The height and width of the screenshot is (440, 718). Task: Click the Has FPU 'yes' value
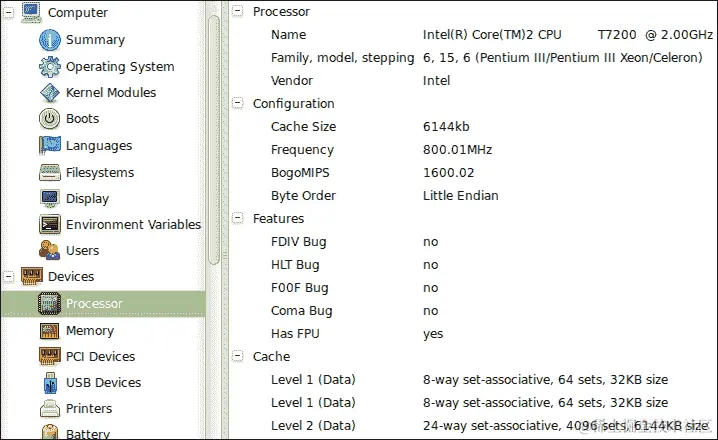433,334
